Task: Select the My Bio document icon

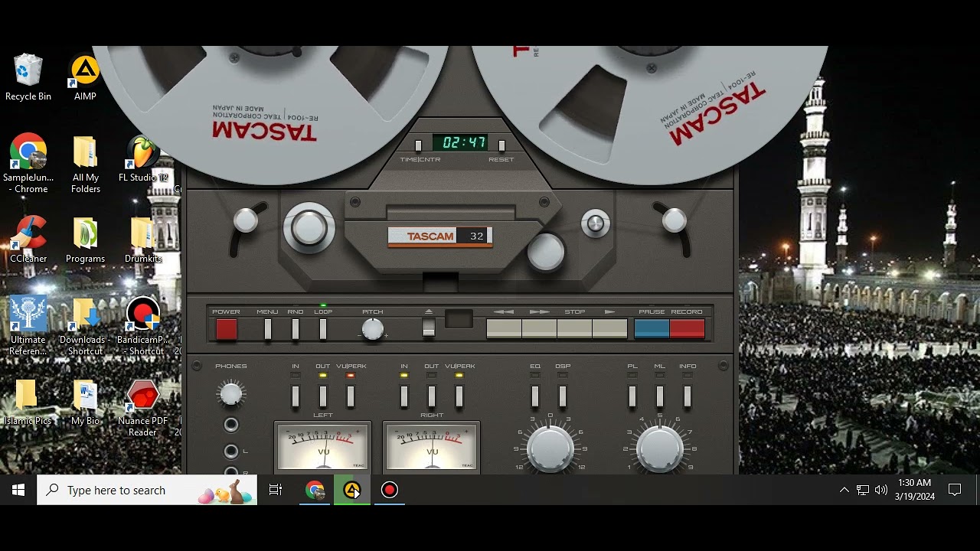Action: coord(85,402)
